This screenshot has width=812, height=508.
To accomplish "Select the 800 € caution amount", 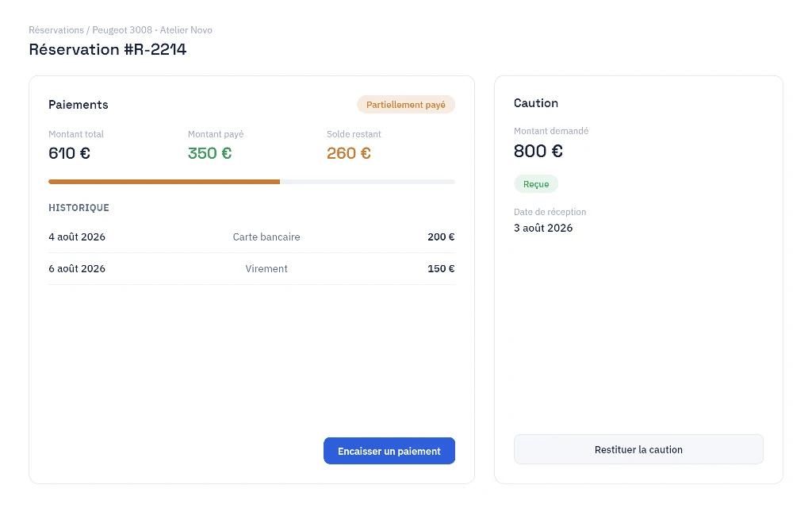I will 538,151.
